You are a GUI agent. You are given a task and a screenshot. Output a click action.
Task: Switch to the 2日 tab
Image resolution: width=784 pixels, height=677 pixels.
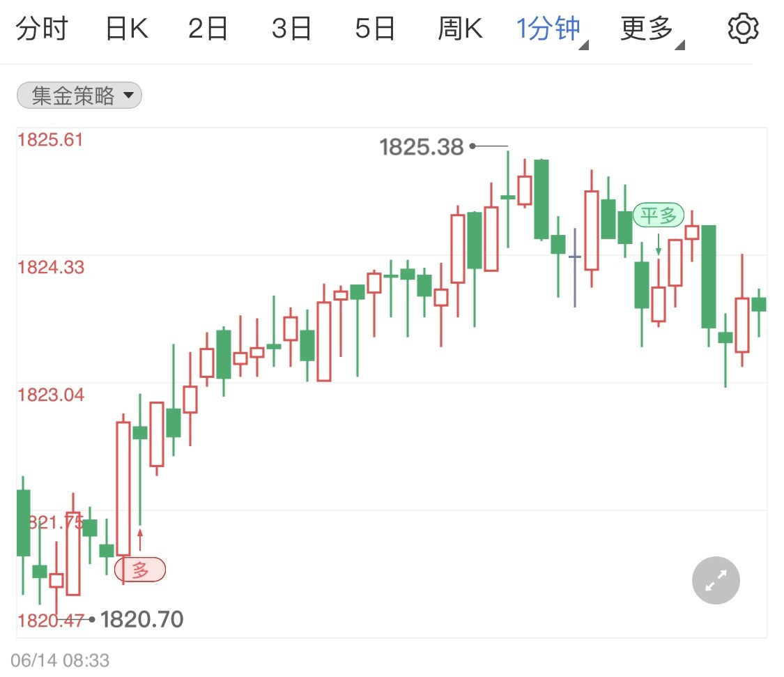[208, 29]
